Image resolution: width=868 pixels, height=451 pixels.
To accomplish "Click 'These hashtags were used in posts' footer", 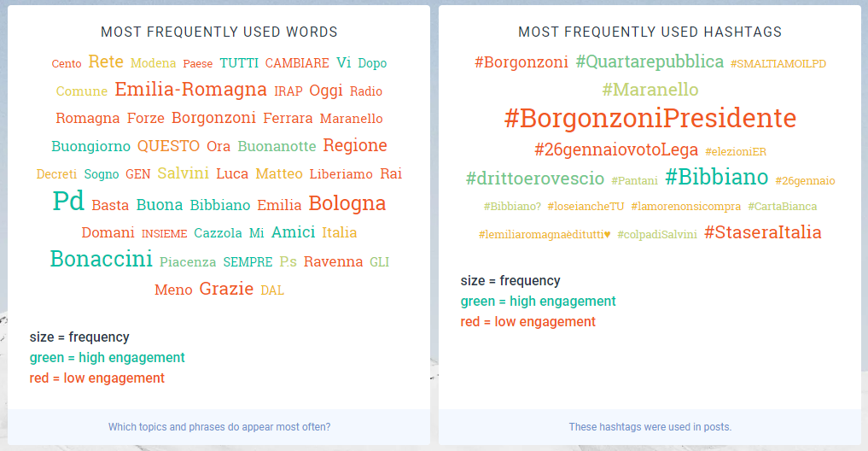I will pos(650,427).
